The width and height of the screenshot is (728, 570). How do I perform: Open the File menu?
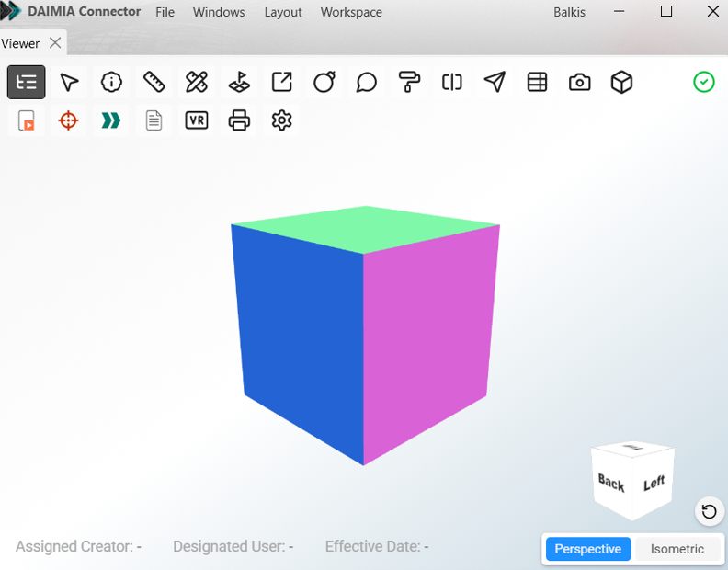pos(165,12)
